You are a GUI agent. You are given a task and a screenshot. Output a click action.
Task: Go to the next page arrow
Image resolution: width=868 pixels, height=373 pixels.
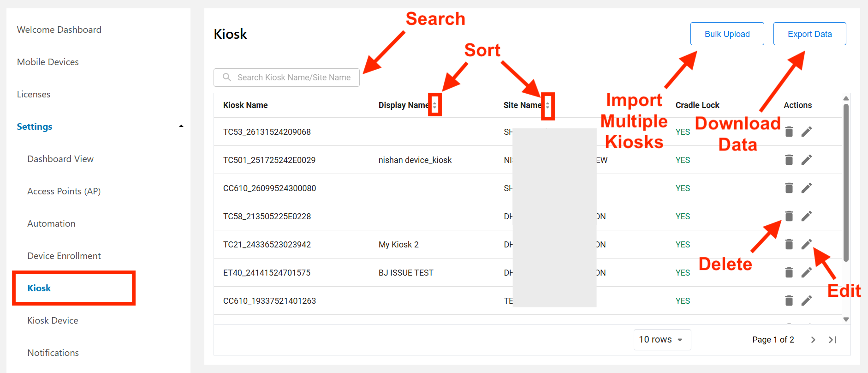pos(813,340)
